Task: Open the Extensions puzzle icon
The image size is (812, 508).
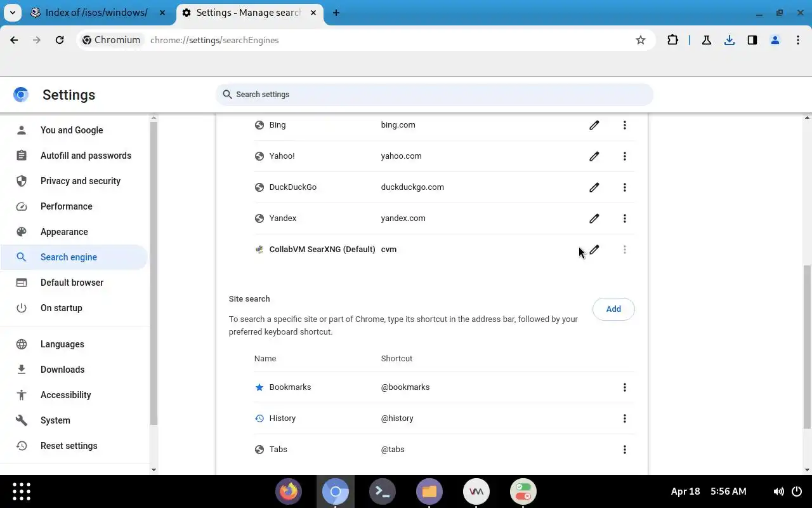Action: pos(672,40)
